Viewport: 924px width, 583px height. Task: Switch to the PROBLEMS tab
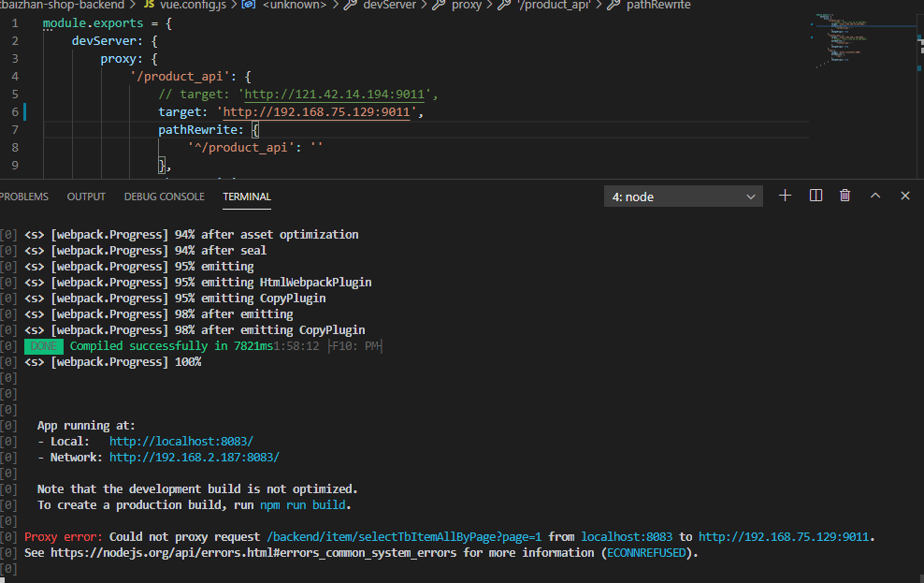(24, 197)
